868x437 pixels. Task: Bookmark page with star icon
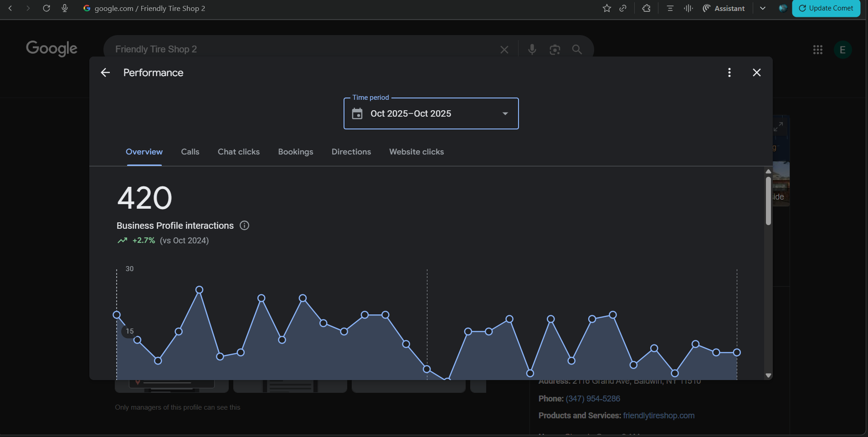[x=606, y=8]
